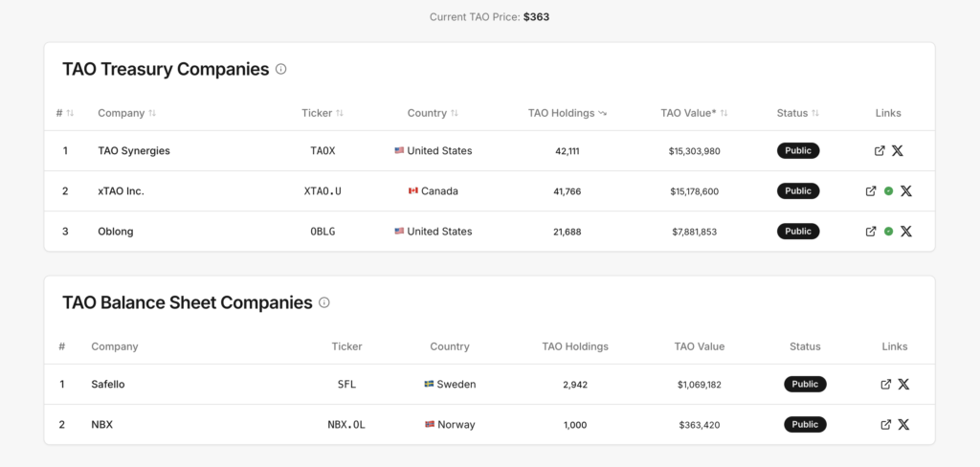Click the 42,111 TAO holdings value

568,150
